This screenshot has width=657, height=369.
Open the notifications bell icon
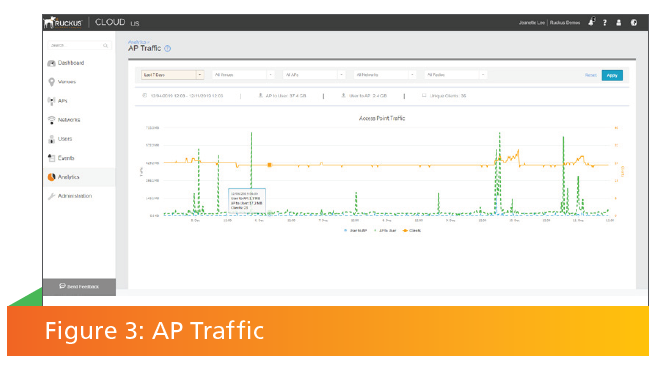(x=591, y=22)
